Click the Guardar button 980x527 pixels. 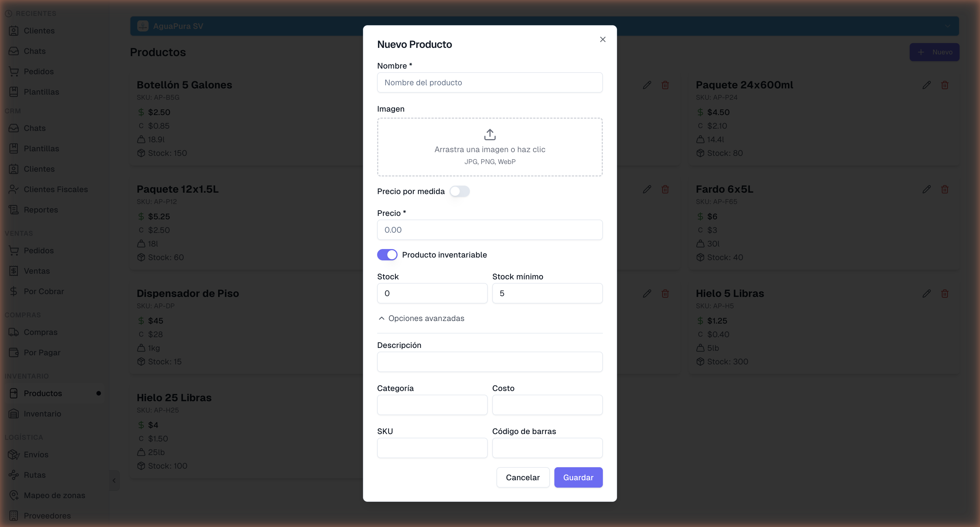578,477
